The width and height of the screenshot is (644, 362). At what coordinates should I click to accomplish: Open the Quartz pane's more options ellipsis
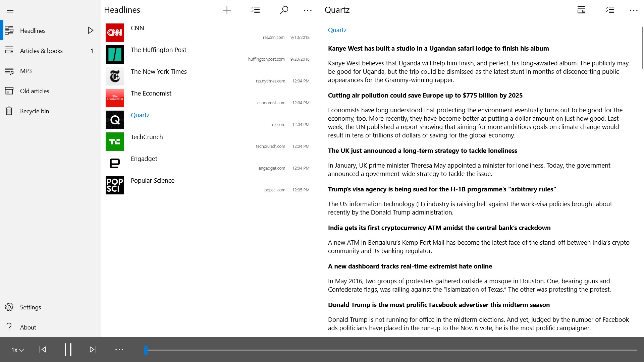(633, 10)
